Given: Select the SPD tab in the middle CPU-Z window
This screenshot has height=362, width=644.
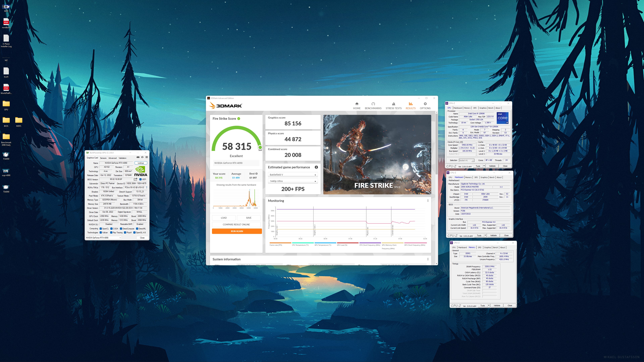Looking at the screenshot, I should tap(476, 178).
